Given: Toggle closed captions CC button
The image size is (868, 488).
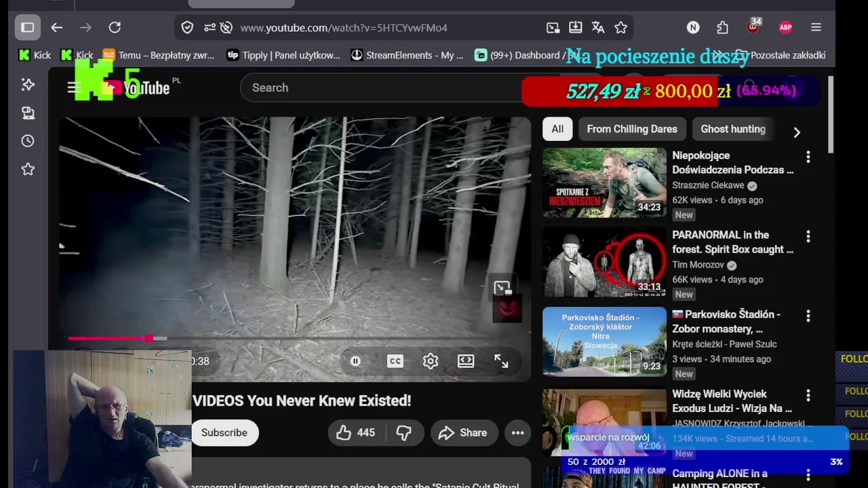Looking at the screenshot, I should click(x=395, y=361).
